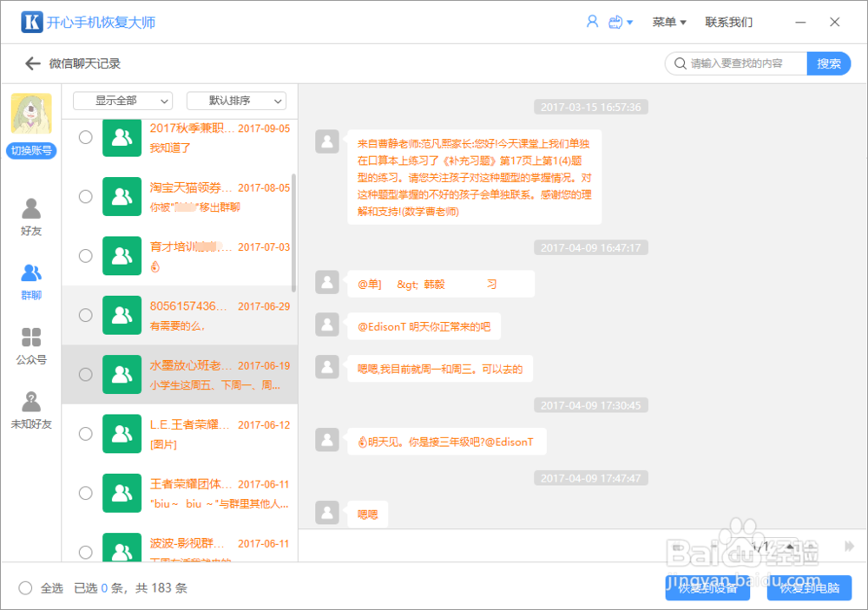
Task: Click chat preview 有需要的么
Action: pos(177,326)
